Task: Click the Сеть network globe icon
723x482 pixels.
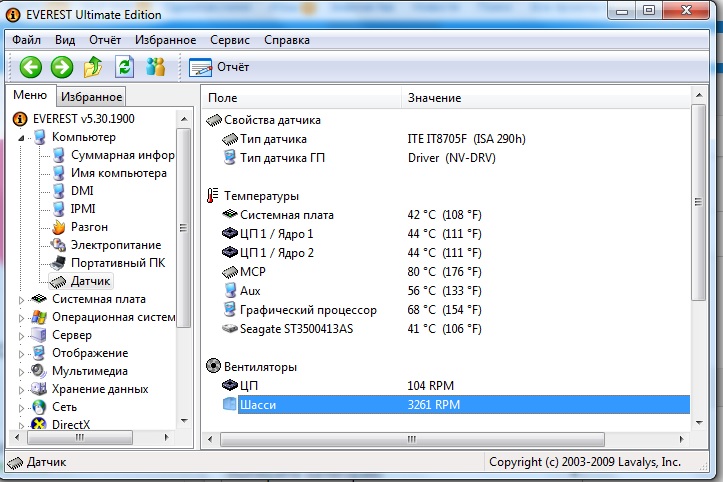Action: (x=39, y=407)
